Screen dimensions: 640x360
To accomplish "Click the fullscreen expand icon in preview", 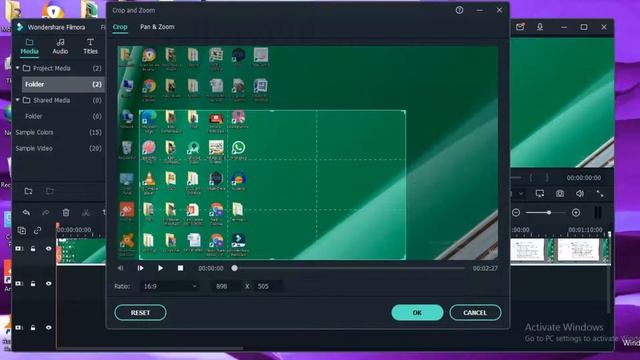I will 600,193.
